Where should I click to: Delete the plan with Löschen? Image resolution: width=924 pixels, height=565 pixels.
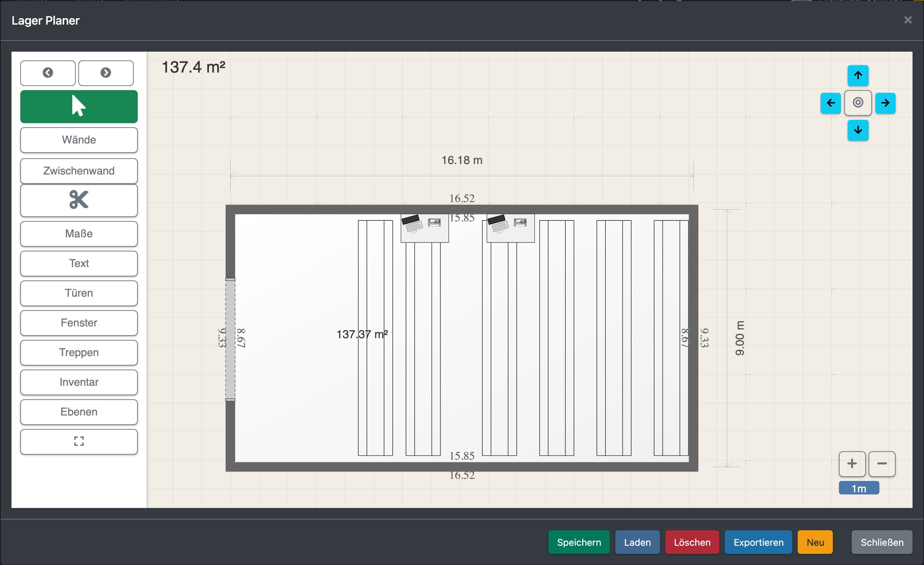692,542
